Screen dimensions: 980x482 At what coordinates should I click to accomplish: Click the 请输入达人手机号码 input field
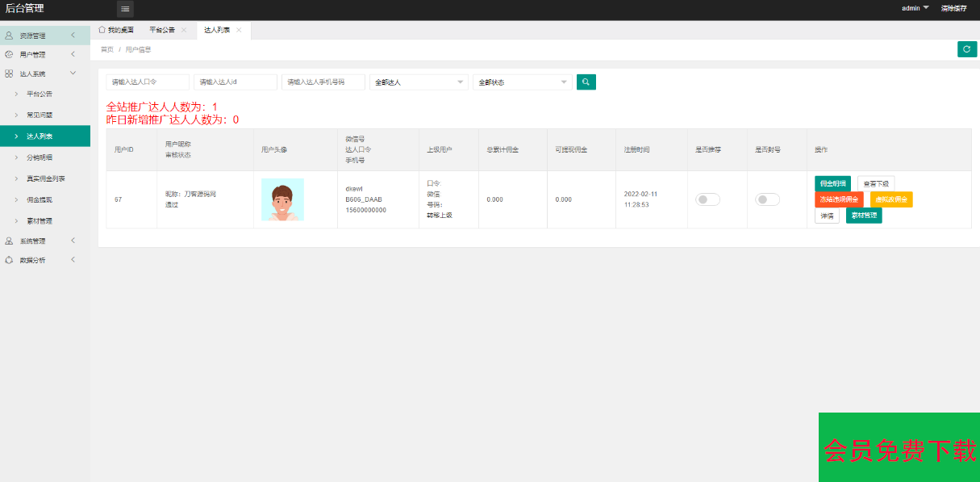click(323, 82)
